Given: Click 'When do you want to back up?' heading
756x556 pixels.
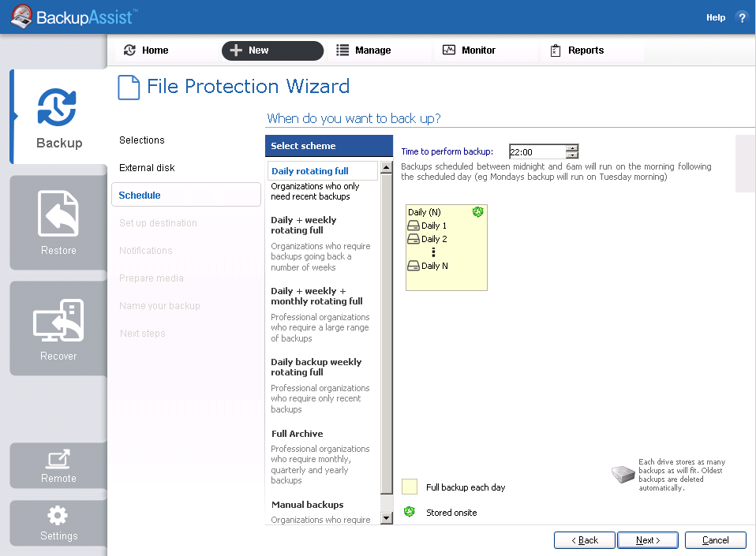Looking at the screenshot, I should click(354, 118).
